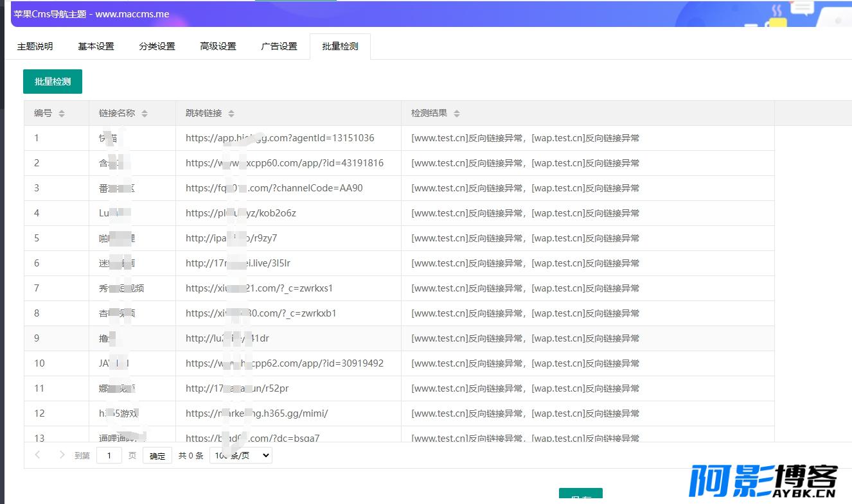Viewport: 852px width, 504px height.
Task: Click link ending r52pr
Action: point(236,388)
